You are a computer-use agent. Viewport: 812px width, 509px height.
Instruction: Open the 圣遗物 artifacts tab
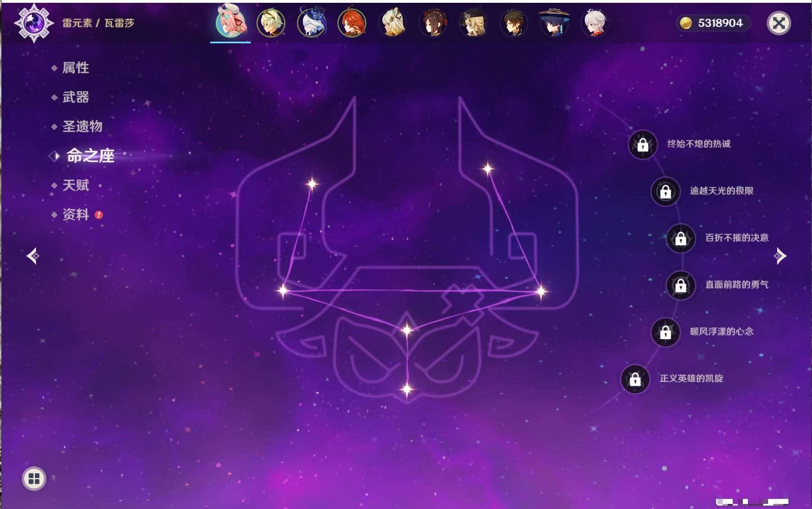click(82, 127)
